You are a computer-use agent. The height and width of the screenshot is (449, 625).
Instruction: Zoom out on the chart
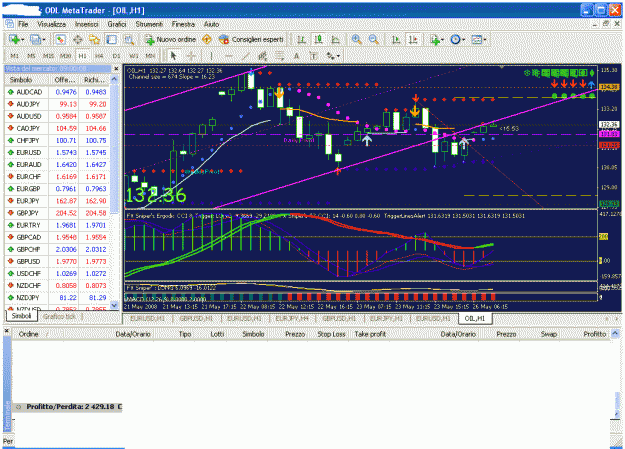click(x=373, y=39)
